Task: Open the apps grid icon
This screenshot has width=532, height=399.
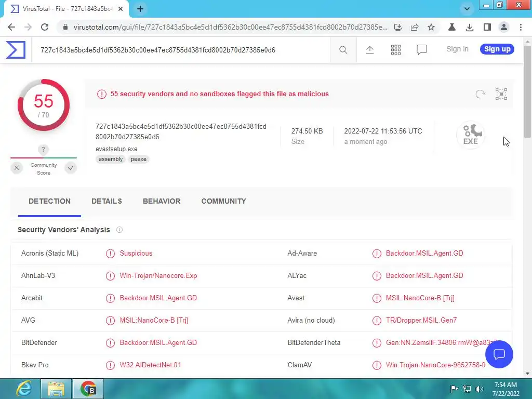Action: pyautogui.click(x=395, y=50)
